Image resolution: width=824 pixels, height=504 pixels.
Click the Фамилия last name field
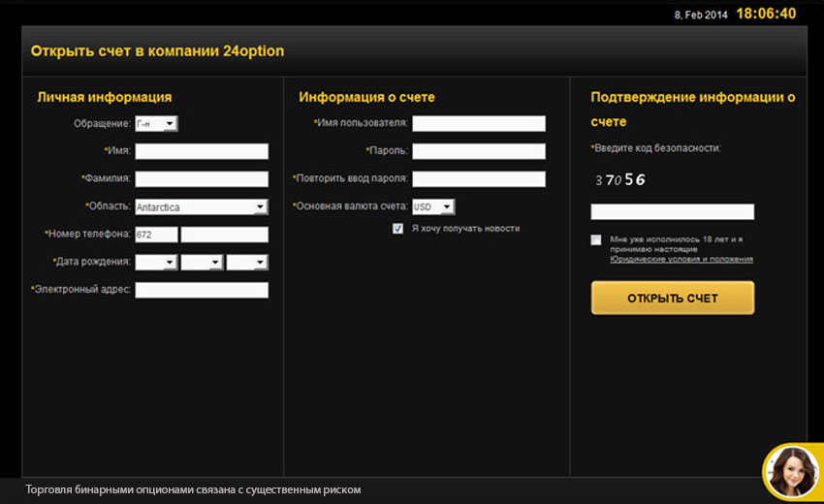coord(202,178)
